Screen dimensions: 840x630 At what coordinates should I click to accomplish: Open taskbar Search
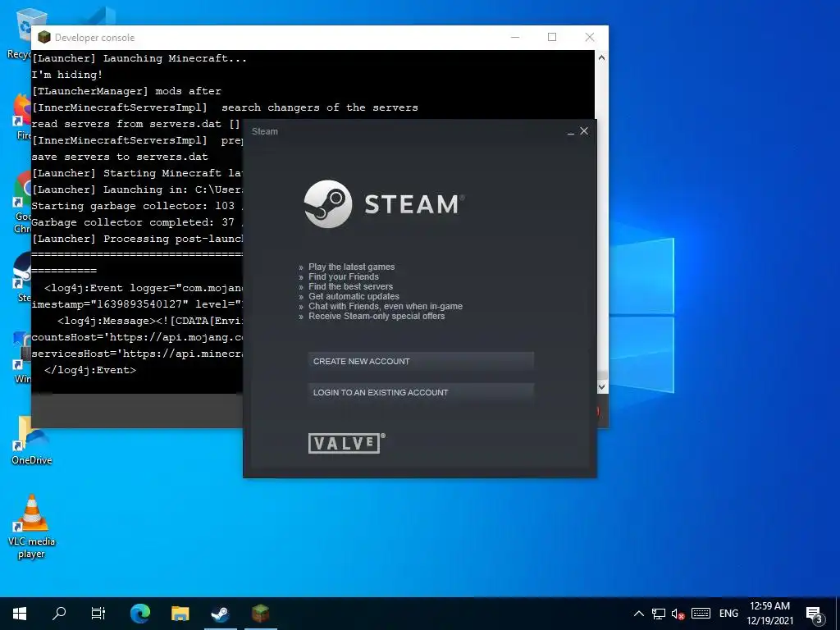pyautogui.click(x=59, y=613)
